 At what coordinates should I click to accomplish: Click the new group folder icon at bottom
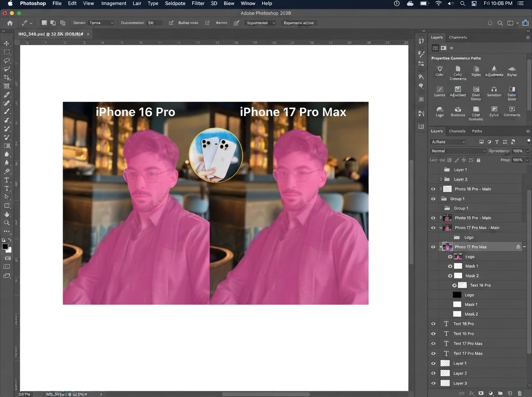[500, 393]
